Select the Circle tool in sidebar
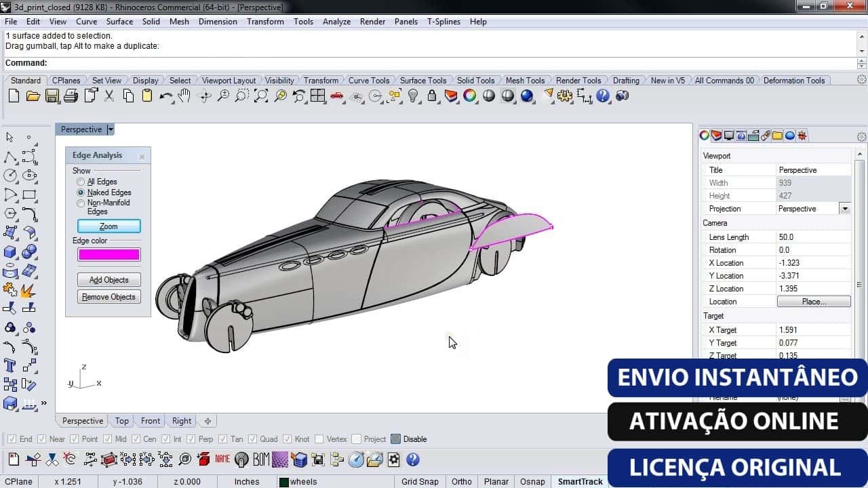Viewport: 868px width, 488px height. [x=10, y=176]
